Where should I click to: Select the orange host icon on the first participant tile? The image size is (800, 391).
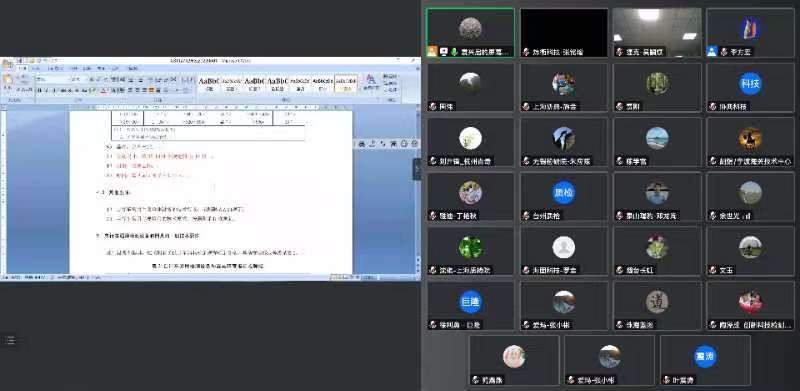(x=432, y=51)
